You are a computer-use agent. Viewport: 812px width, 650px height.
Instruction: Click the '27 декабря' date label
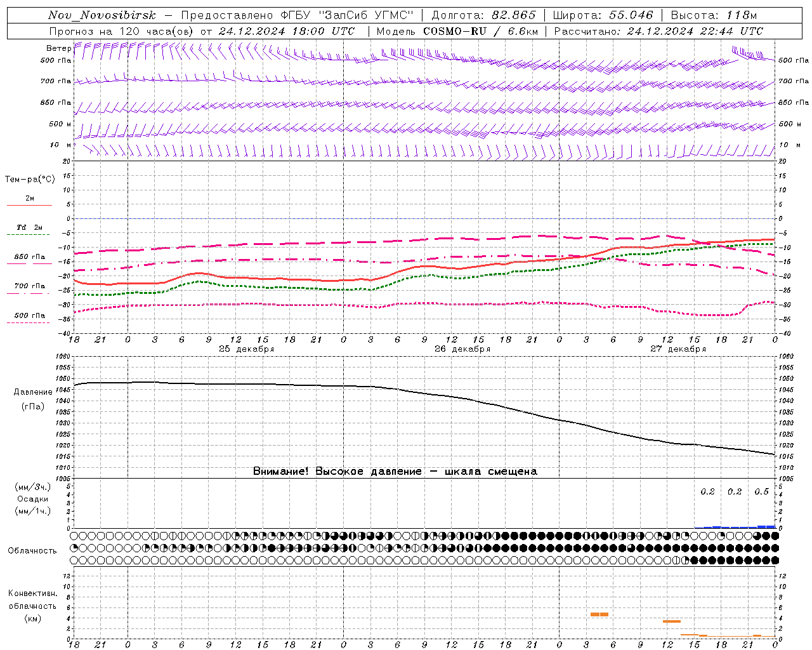coord(678,349)
